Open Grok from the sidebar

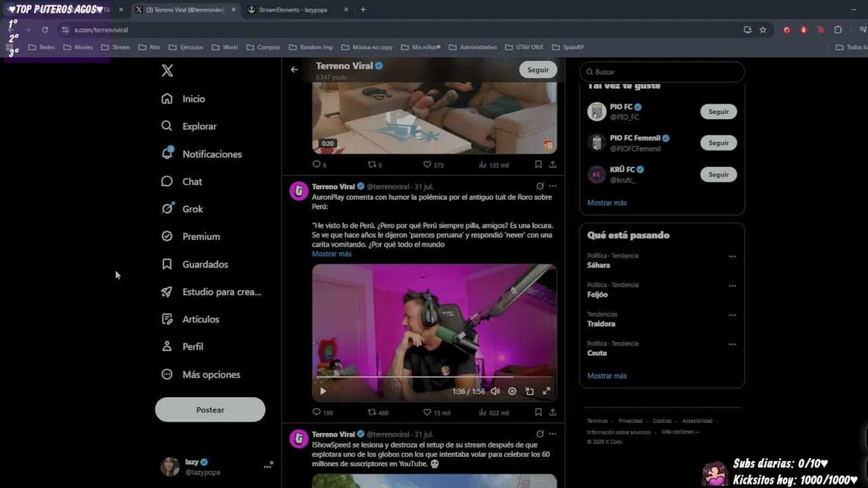[182, 209]
